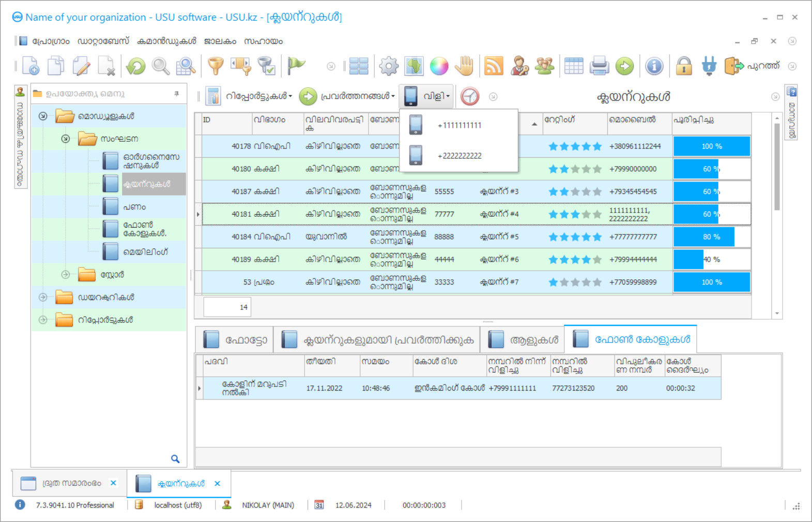This screenshot has height=522, width=812.
Task: Click search magnifier at bottom of user menu
Action: pyautogui.click(x=175, y=458)
